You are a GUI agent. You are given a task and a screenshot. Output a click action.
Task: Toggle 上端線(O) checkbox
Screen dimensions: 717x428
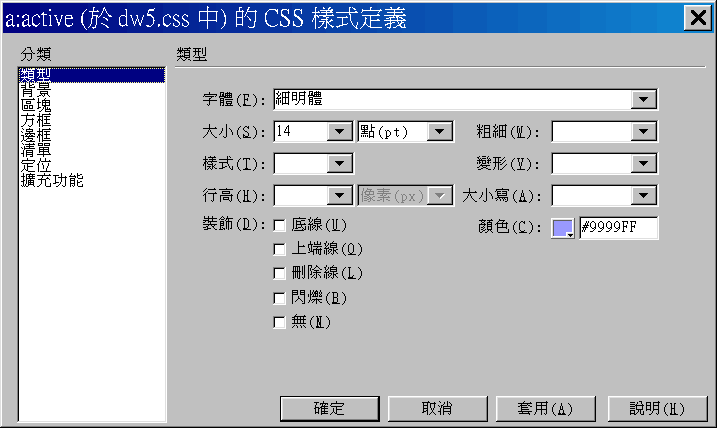279,249
